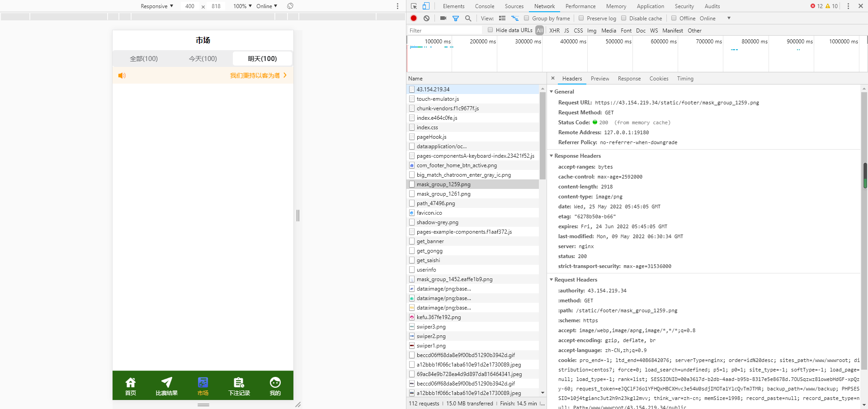868x409 pixels.
Task: Open network throttling dropdown arrow
Action: coord(729,18)
